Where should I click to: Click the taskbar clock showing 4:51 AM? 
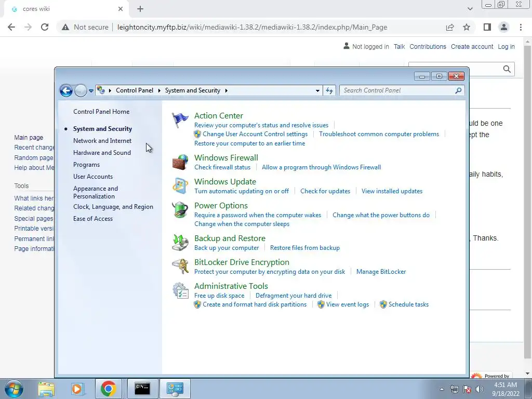[x=506, y=389]
